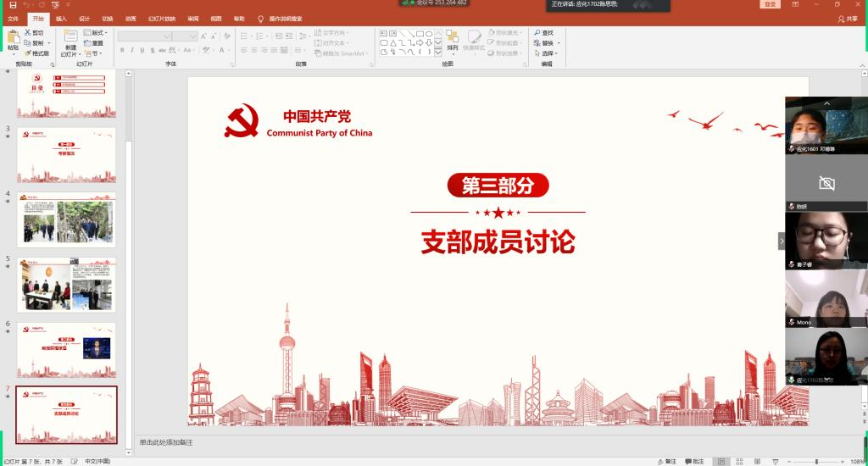Collapse the ribbon with the chevron arrow
The image size is (868, 466).
(x=858, y=64)
